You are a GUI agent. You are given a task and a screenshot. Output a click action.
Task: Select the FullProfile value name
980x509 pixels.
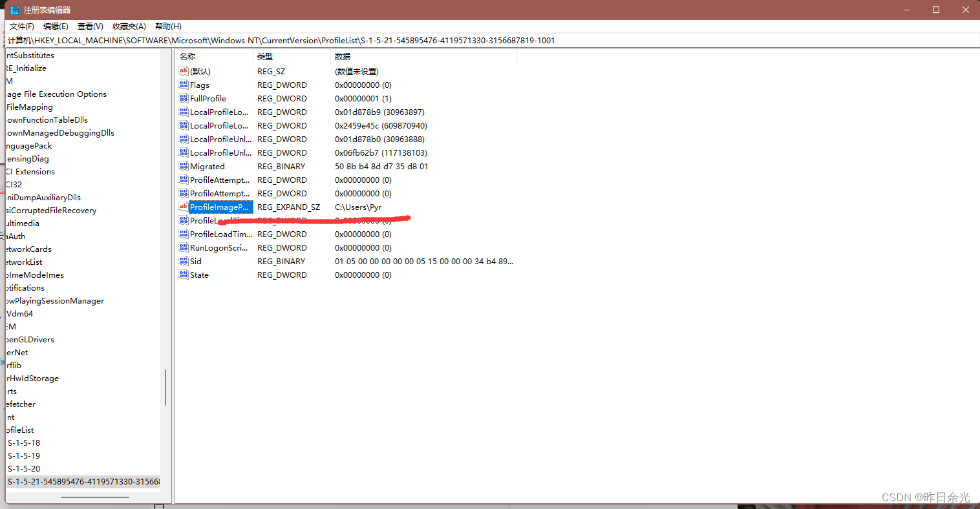click(208, 99)
